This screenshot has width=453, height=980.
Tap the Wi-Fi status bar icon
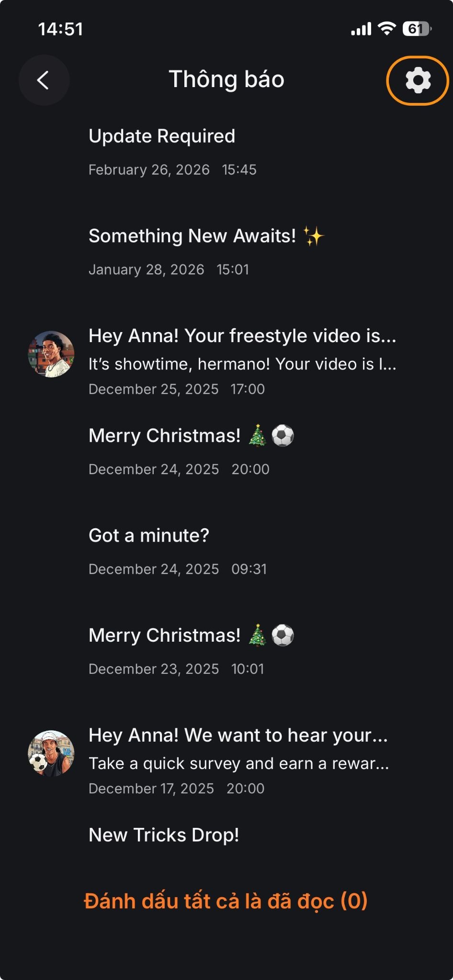tap(386, 29)
